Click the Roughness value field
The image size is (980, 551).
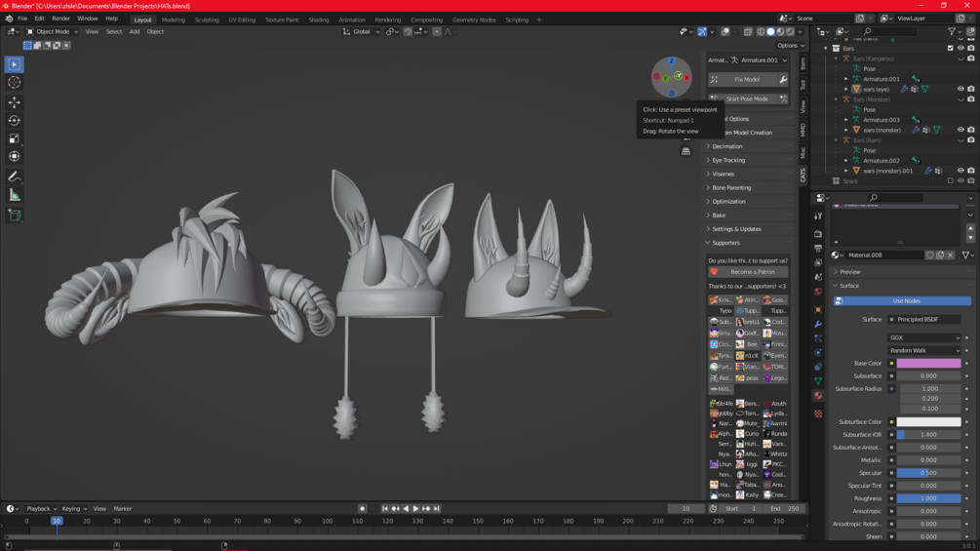pos(928,498)
